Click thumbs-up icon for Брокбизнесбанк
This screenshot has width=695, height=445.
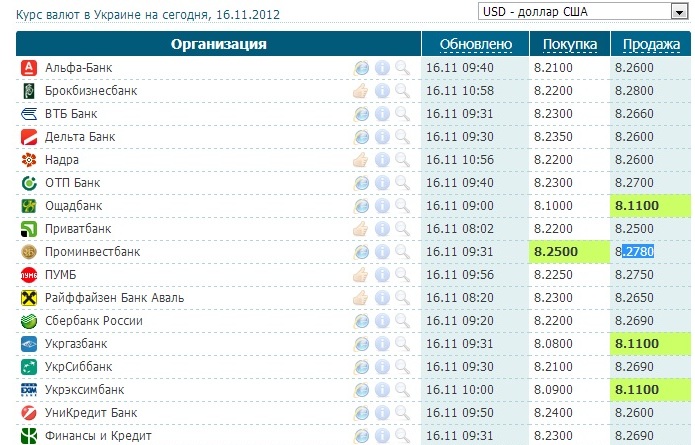click(x=361, y=91)
